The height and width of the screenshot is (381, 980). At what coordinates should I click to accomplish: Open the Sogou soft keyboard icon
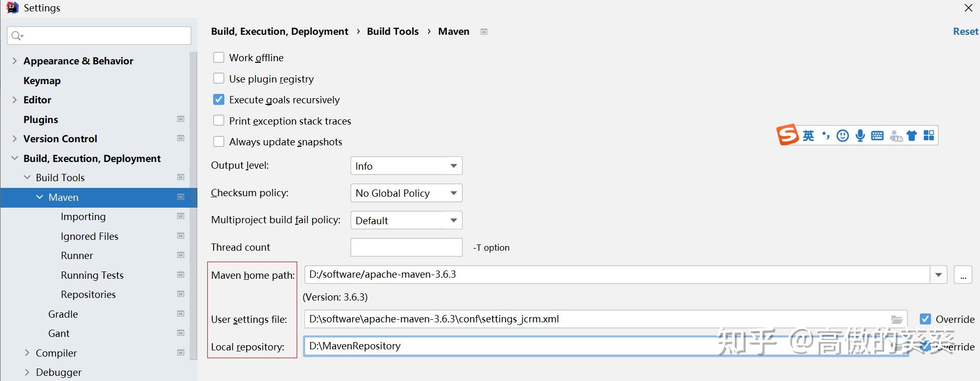pyautogui.click(x=877, y=136)
